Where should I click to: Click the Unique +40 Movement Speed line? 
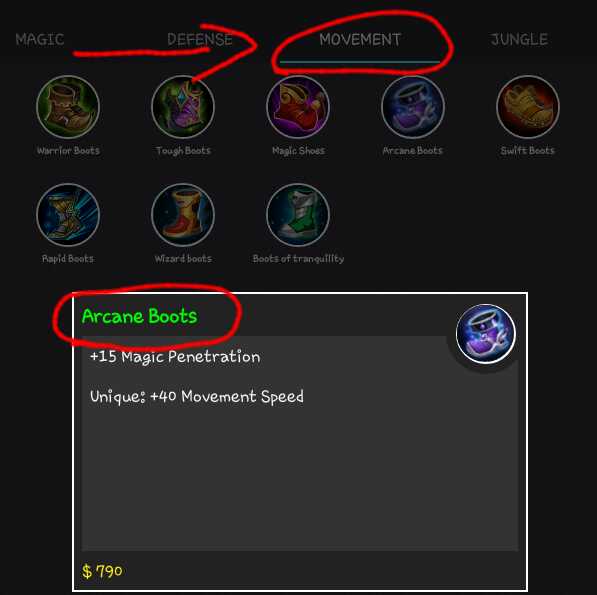point(197,397)
